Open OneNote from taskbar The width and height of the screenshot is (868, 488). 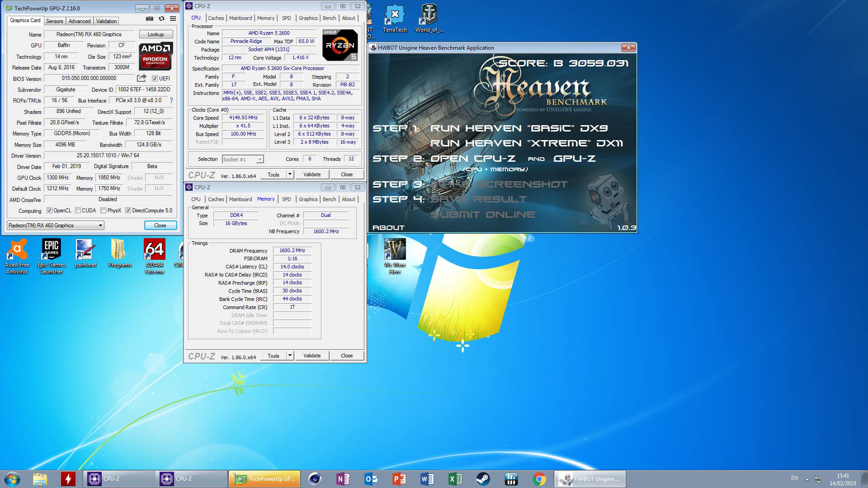(343, 479)
